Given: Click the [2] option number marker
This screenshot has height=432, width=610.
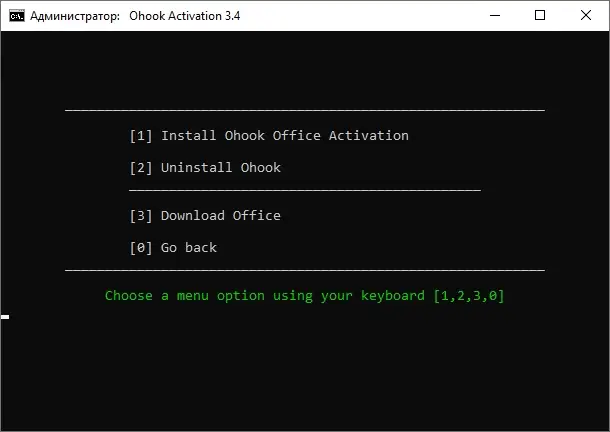Looking at the screenshot, I should (140, 168).
